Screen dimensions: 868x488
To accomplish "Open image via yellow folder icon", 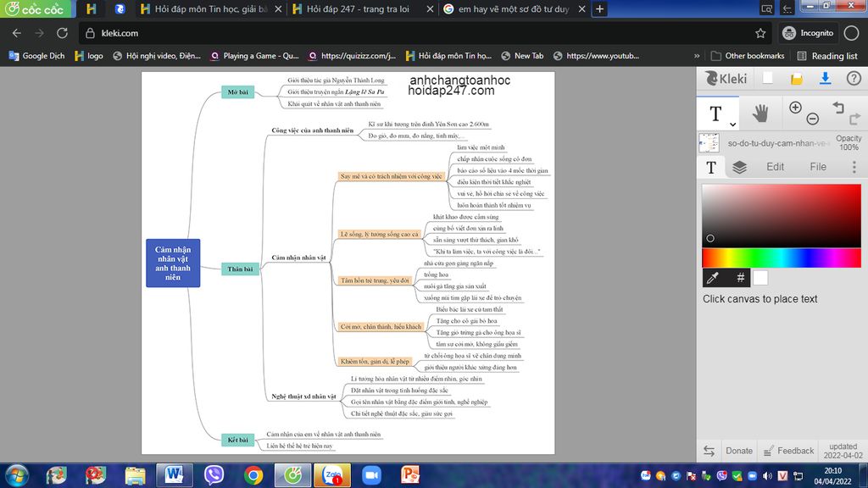I will (796, 79).
